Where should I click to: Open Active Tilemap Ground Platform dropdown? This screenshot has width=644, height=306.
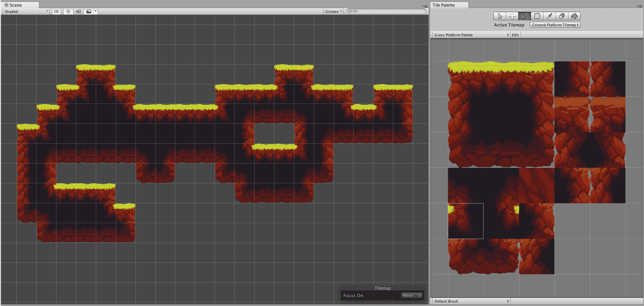555,25
